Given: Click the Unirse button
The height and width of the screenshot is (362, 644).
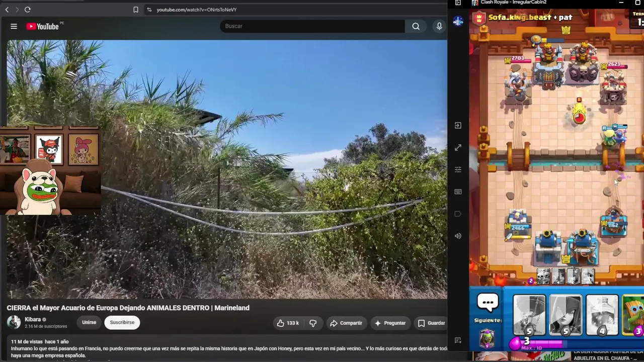Looking at the screenshot, I should [x=89, y=322].
